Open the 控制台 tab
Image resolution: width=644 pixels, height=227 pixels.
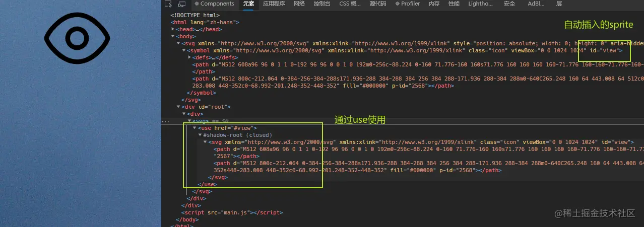(322, 4)
